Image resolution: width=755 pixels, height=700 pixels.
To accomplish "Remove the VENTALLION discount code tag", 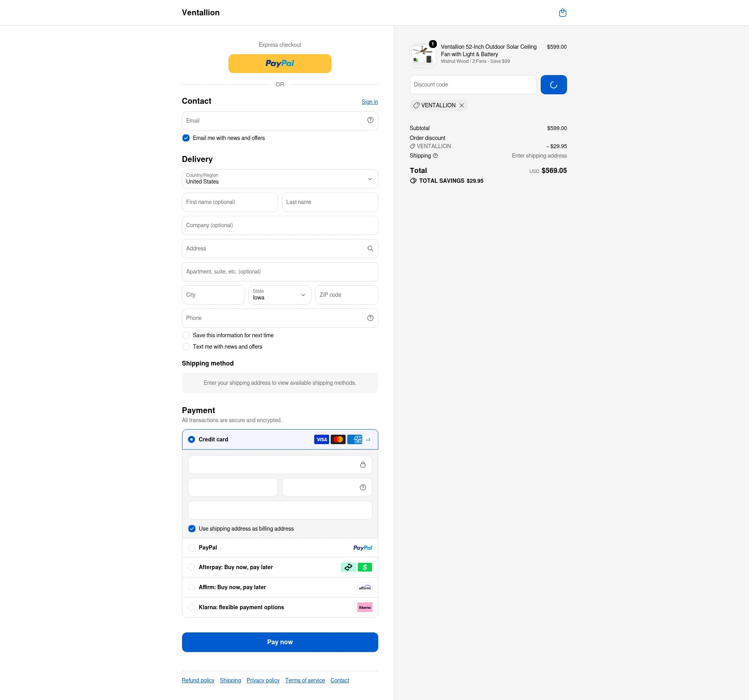I will coord(462,105).
